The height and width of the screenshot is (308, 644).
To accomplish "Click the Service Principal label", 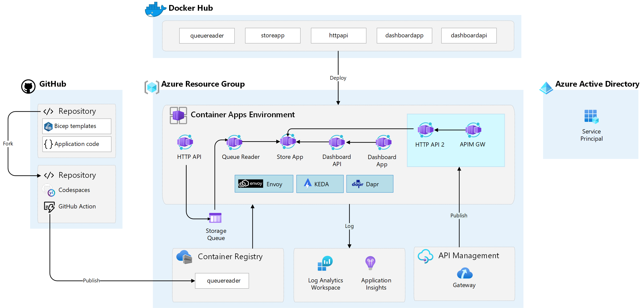I will 591,135.
